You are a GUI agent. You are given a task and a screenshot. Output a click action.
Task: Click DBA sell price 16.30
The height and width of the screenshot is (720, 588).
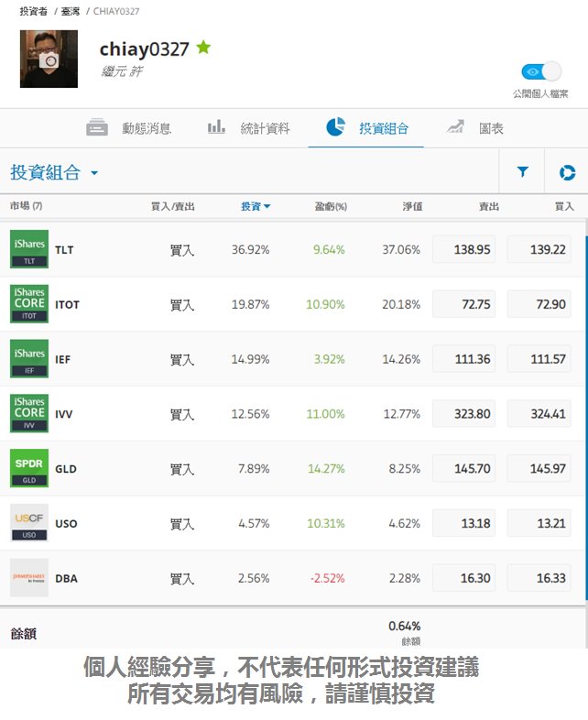[464, 578]
